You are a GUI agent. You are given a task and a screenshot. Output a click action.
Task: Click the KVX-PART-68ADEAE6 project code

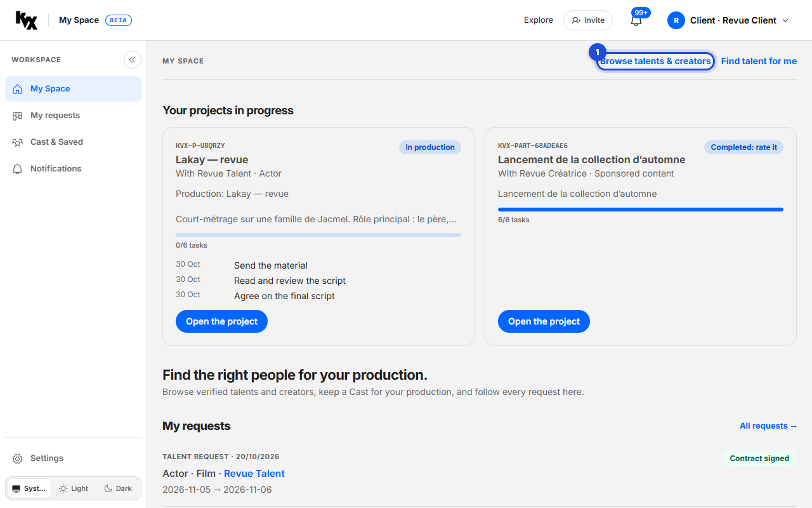tap(533, 146)
